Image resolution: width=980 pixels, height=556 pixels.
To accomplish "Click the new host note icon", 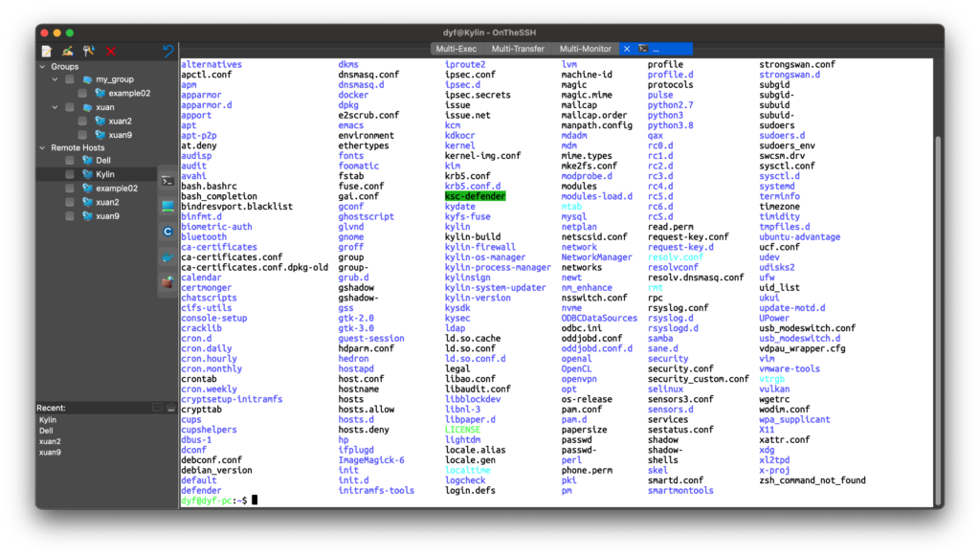I will pyautogui.click(x=46, y=51).
